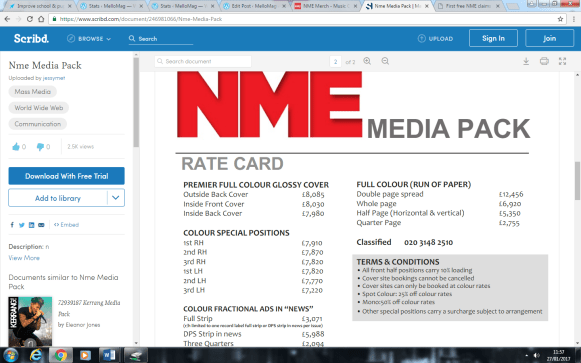Share document on LinkedIn
Screen dimensions: 581x363
[31, 225]
